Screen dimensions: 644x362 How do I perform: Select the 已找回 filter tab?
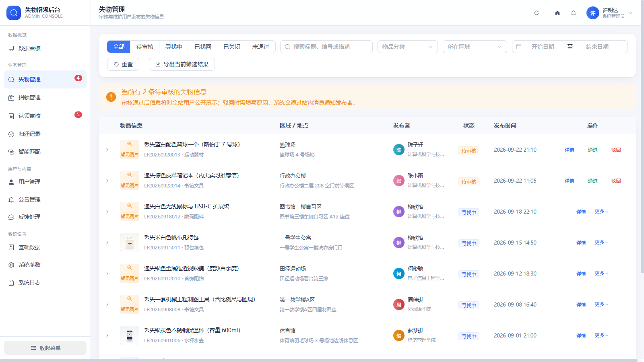(x=203, y=47)
